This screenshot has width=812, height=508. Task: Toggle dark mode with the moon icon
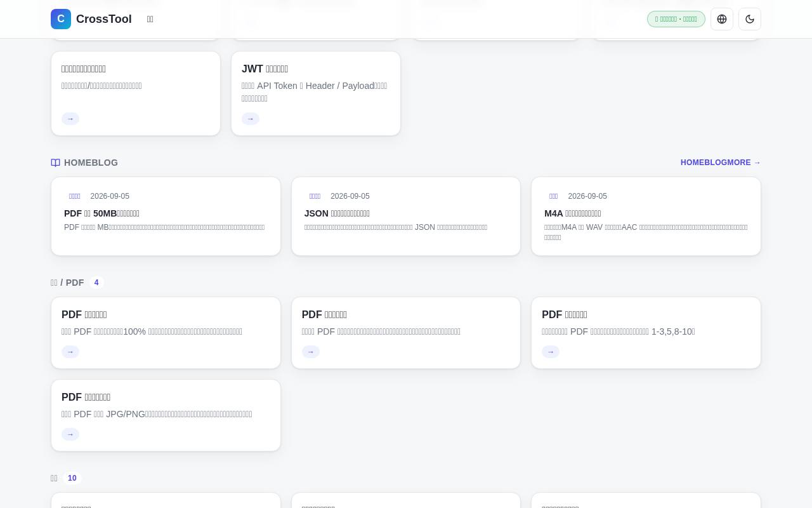click(750, 19)
